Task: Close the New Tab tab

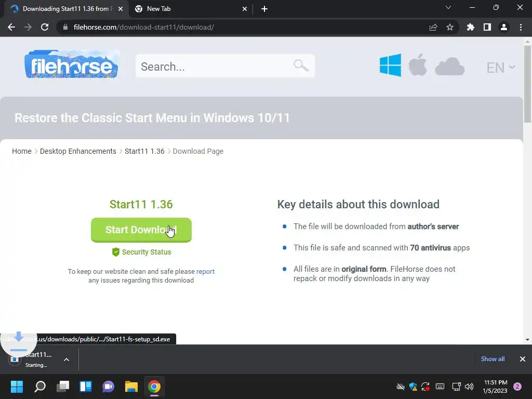Action: (245, 9)
